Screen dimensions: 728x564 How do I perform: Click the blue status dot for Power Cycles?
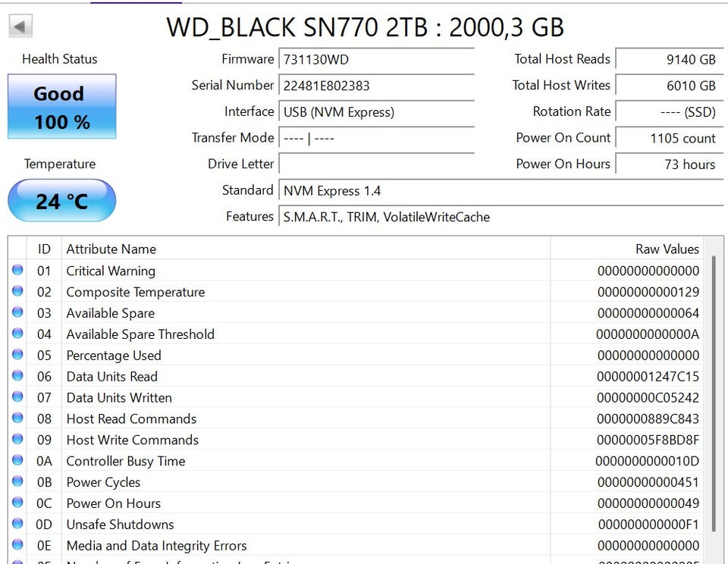pyautogui.click(x=17, y=481)
